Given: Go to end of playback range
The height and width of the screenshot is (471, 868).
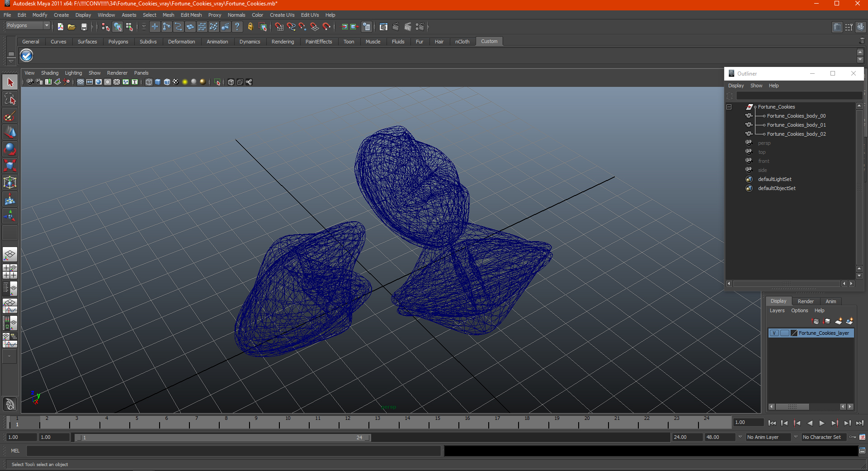Looking at the screenshot, I should coord(860,423).
